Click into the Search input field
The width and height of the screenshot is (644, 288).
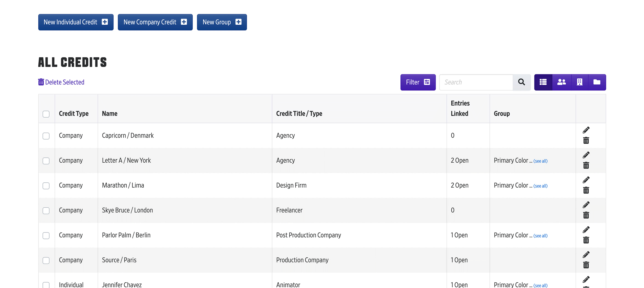point(476,82)
